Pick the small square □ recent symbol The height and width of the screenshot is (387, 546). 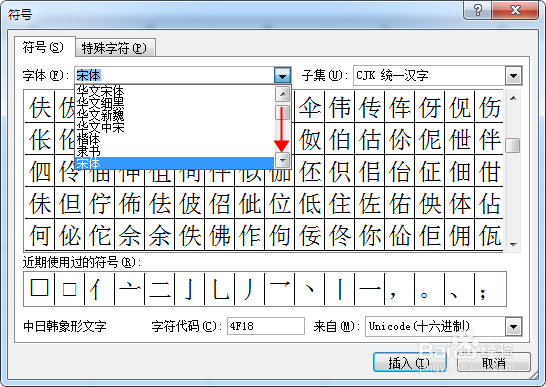[x=70, y=289]
